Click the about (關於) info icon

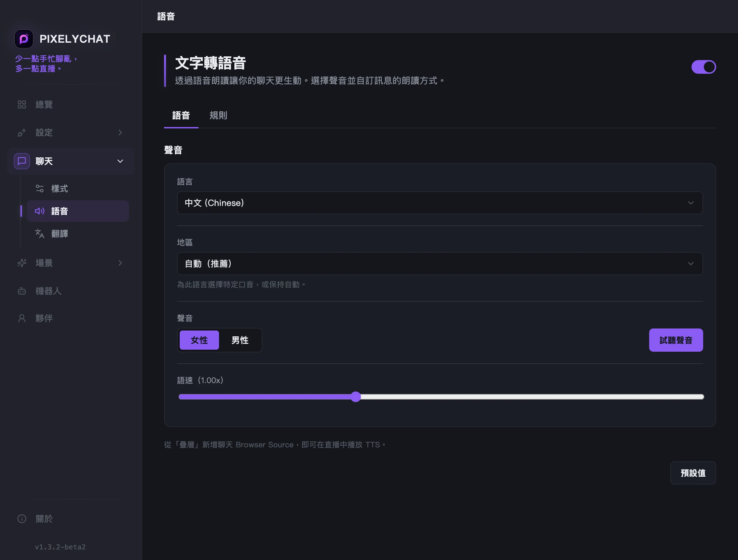(x=22, y=519)
